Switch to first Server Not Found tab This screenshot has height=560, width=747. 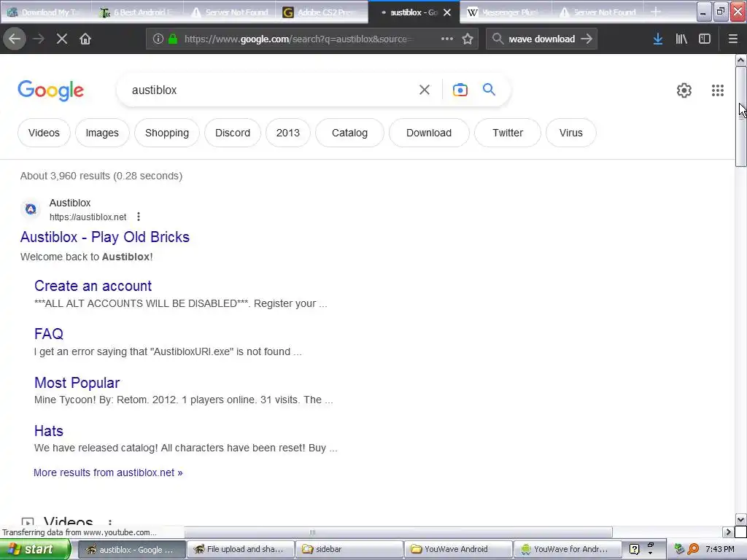(231, 12)
